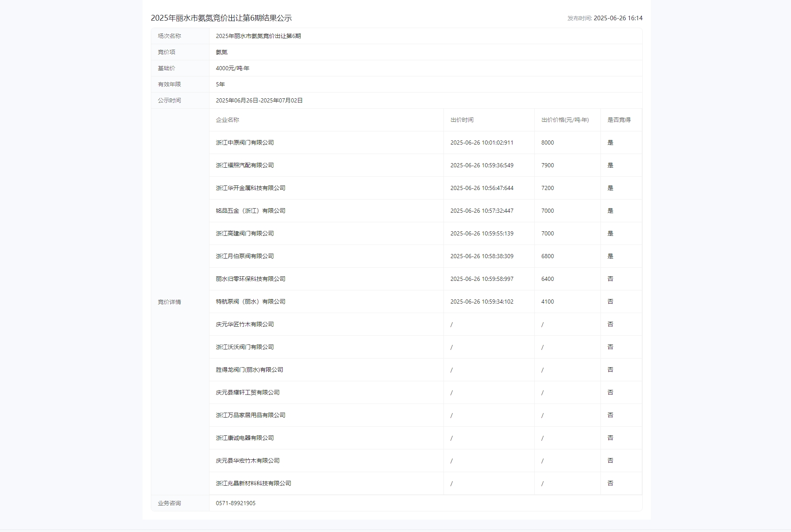Select company 浙江福熙汽配有限公司

point(245,165)
